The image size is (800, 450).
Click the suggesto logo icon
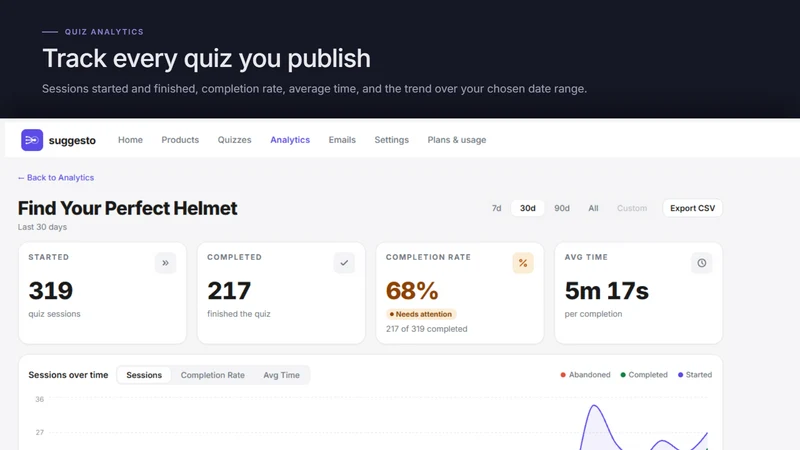coord(32,140)
